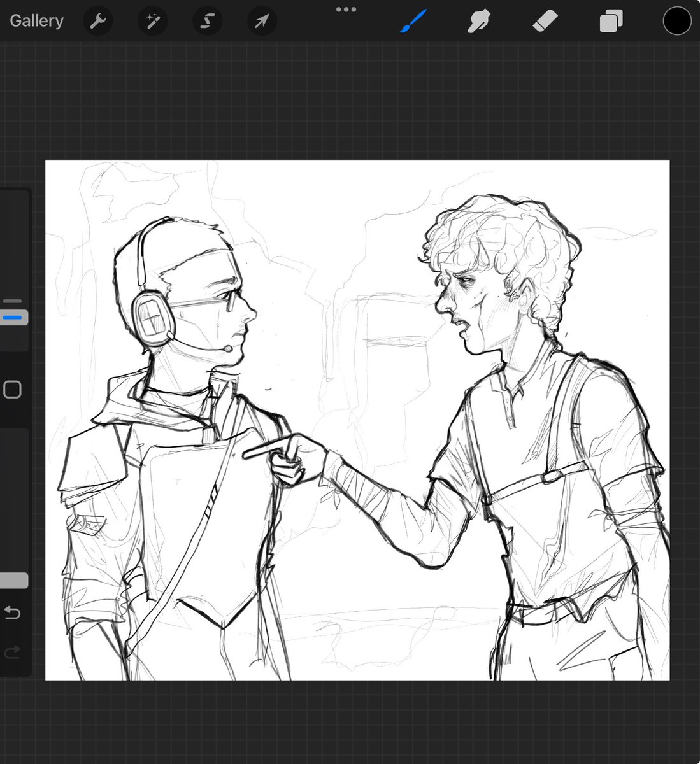Undo the last stroke
The width and height of the screenshot is (700, 764).
tap(12, 612)
